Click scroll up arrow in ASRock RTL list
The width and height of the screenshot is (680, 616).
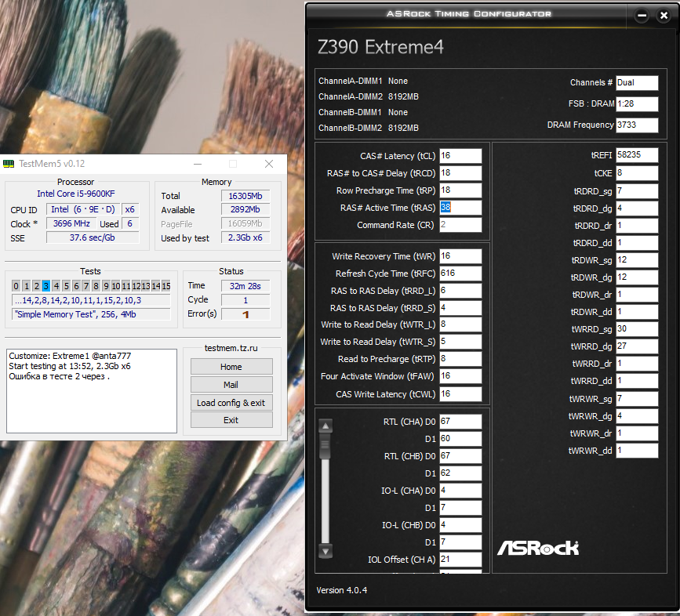point(325,426)
